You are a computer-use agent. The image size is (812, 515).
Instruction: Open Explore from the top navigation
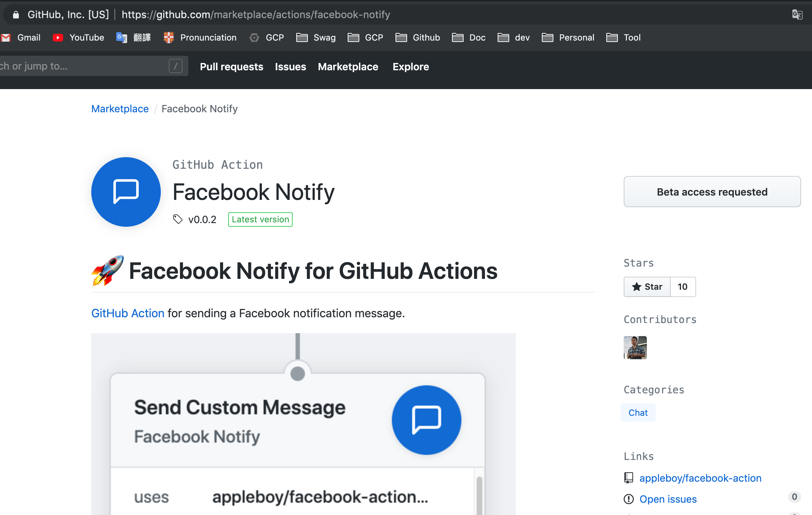point(411,67)
